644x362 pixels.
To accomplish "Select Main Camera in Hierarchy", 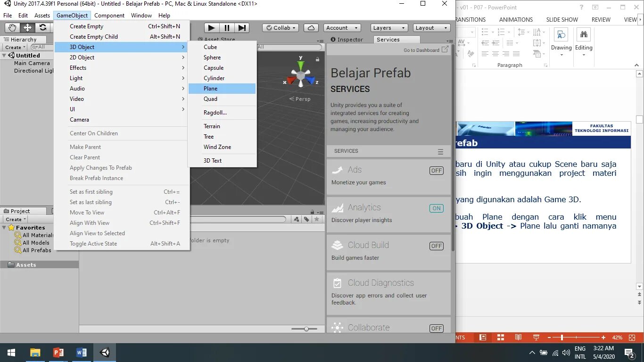I will (32, 63).
